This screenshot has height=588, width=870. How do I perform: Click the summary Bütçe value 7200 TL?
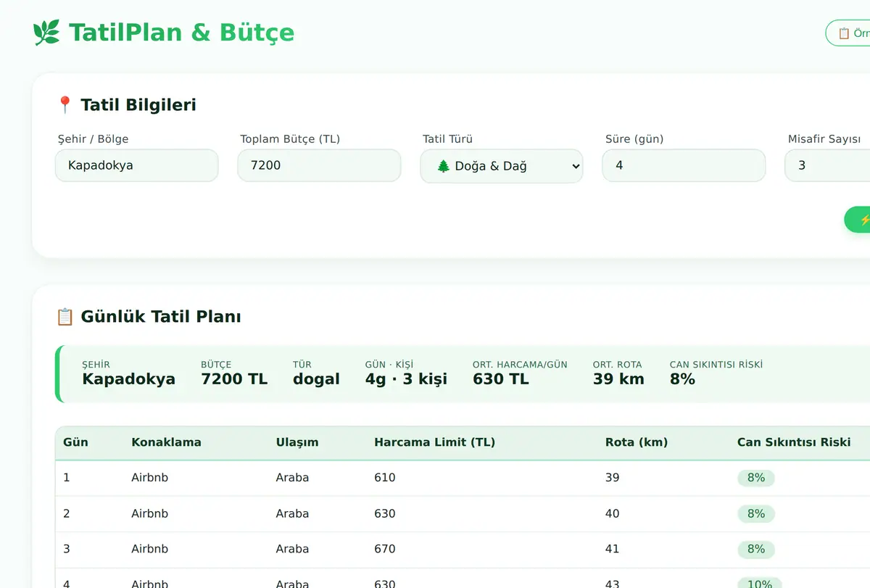click(234, 379)
